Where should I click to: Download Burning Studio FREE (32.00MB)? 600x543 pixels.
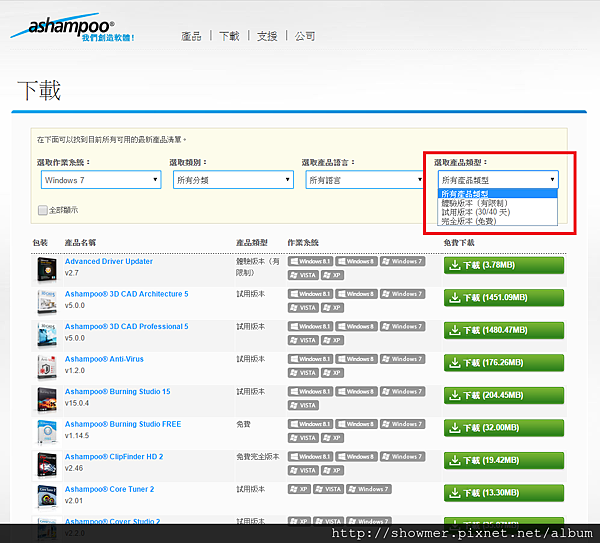pos(504,428)
